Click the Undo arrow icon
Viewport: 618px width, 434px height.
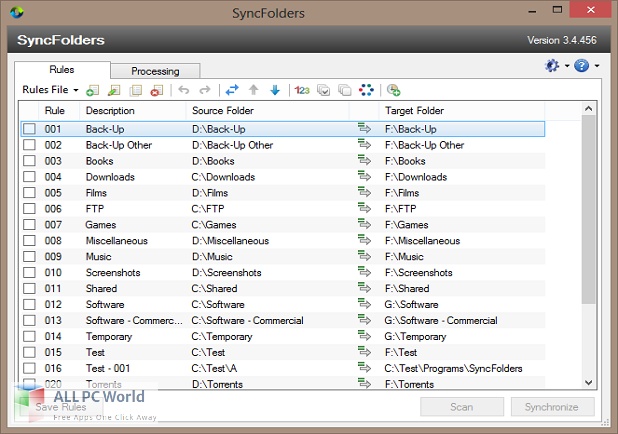pos(184,90)
